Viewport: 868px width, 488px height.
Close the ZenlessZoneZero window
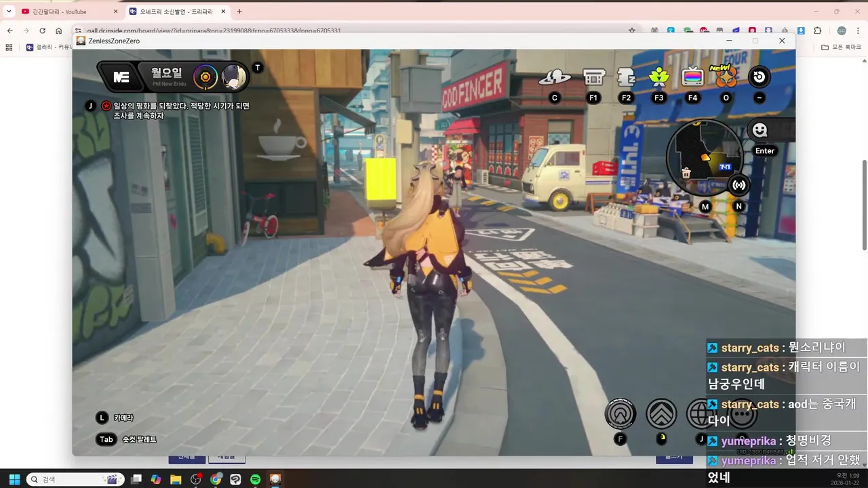pyautogui.click(x=782, y=41)
